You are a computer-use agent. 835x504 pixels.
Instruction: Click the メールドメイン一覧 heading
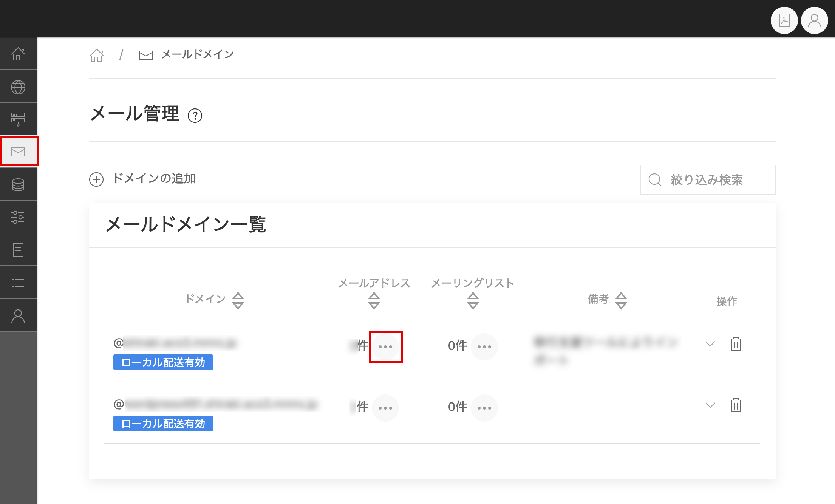(186, 225)
